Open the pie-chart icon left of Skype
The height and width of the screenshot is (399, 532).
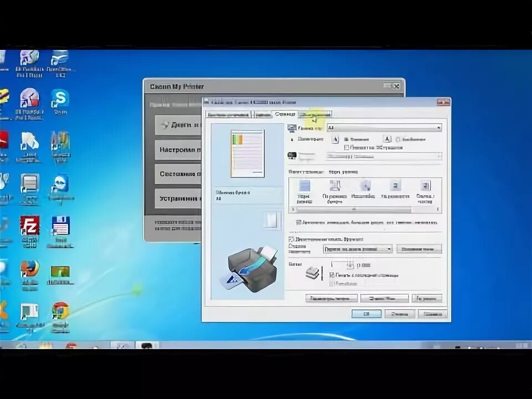[30, 104]
